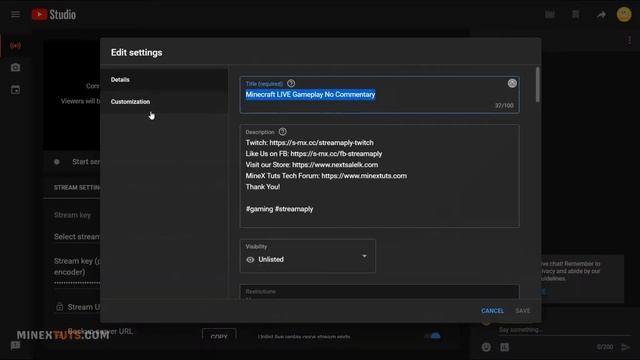Select the Stream (live) sidebar icon
Image resolution: width=640 pixels, height=360 pixels.
16,46
